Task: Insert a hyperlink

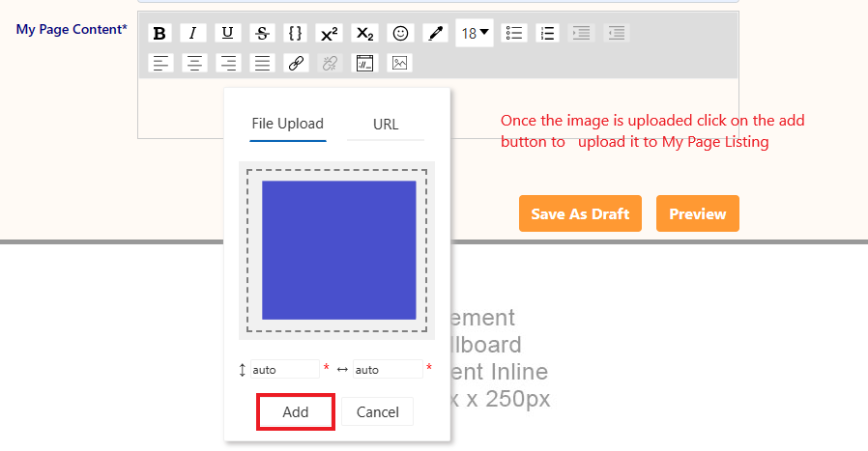Action: tap(296, 63)
